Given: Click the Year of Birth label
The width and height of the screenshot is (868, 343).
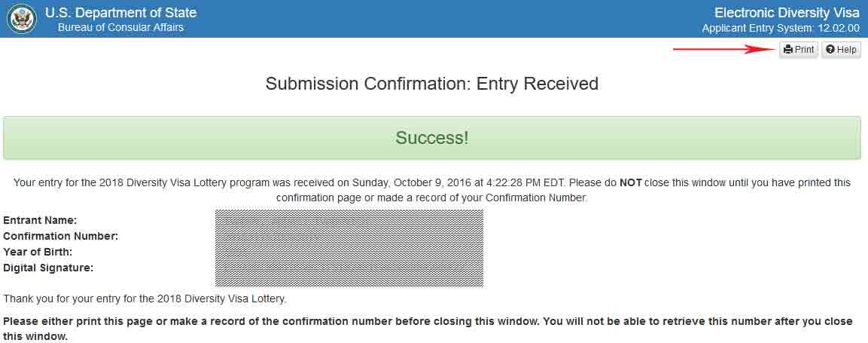Looking at the screenshot, I should 38,252.
